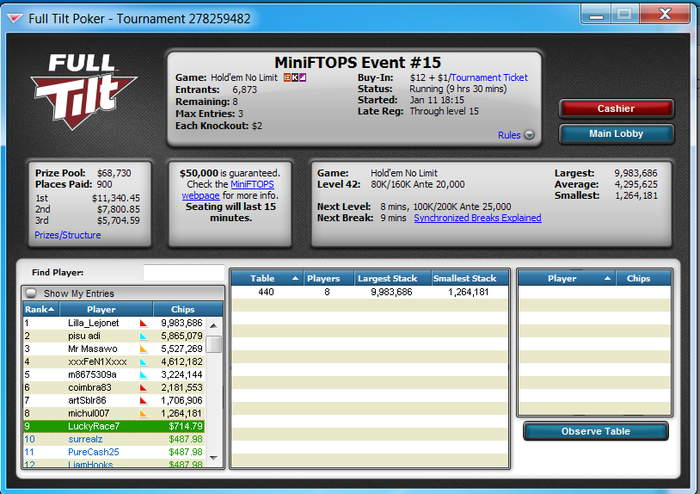
Task: Go to the Main Lobby
Action: (x=616, y=134)
